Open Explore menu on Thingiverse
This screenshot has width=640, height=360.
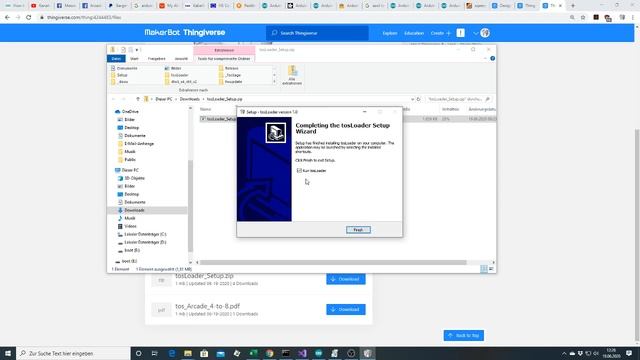point(390,33)
